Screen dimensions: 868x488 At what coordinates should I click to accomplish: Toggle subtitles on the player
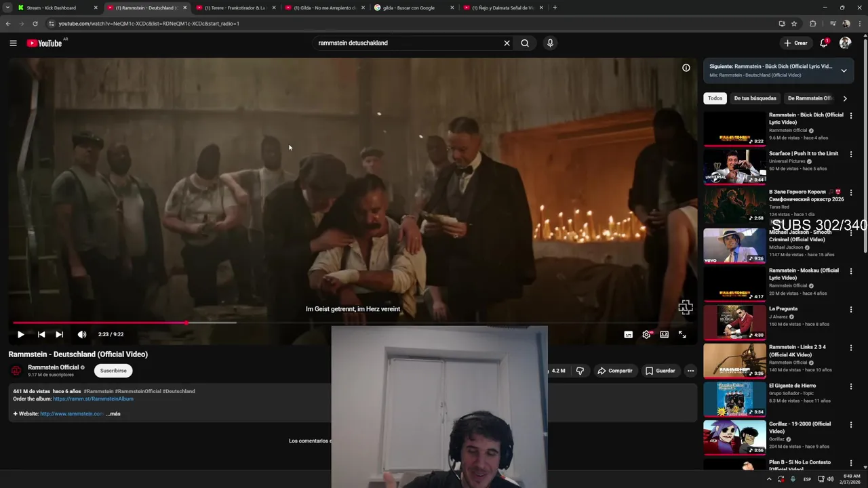coord(629,334)
